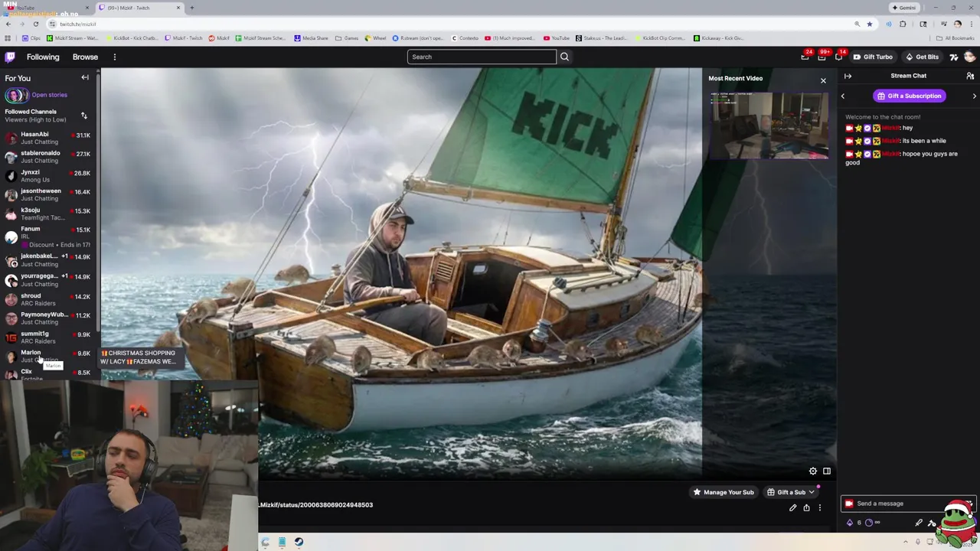Image resolution: width=980 pixels, height=551 pixels.
Task: Click the Gift a Subscription button
Action: coord(909,96)
